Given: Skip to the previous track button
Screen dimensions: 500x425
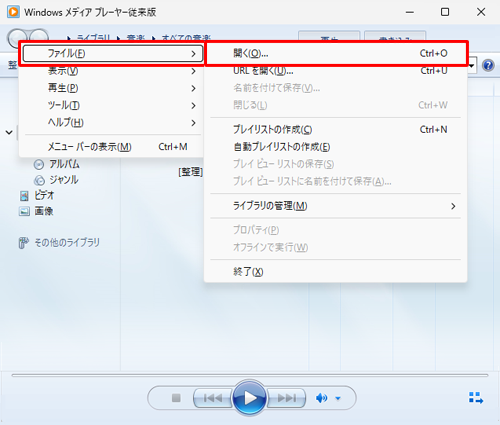Looking at the screenshot, I should [213, 398].
